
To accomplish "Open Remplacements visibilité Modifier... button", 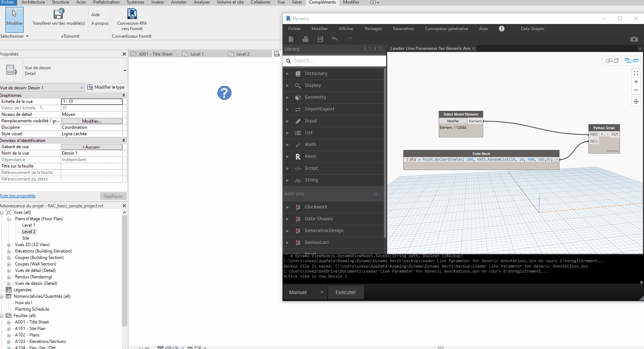I will pos(92,121).
